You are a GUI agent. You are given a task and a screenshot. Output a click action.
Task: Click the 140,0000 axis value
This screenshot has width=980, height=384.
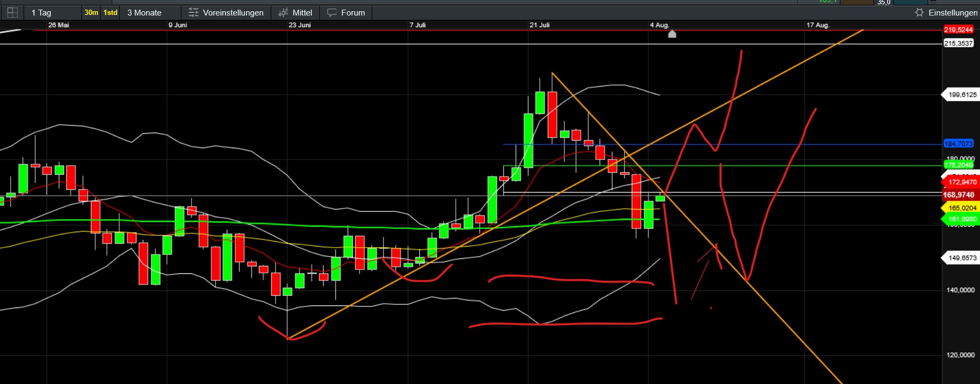tap(961, 290)
